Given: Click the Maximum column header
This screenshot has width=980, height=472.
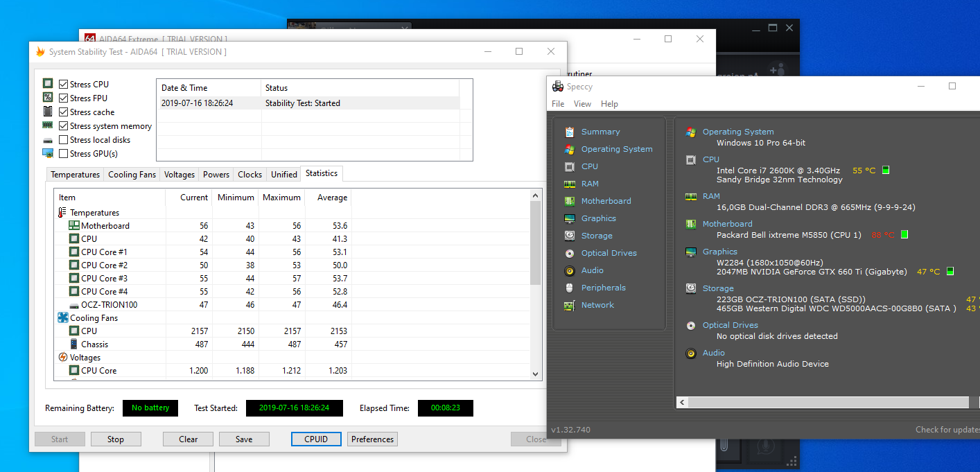Looking at the screenshot, I should click(x=281, y=198).
